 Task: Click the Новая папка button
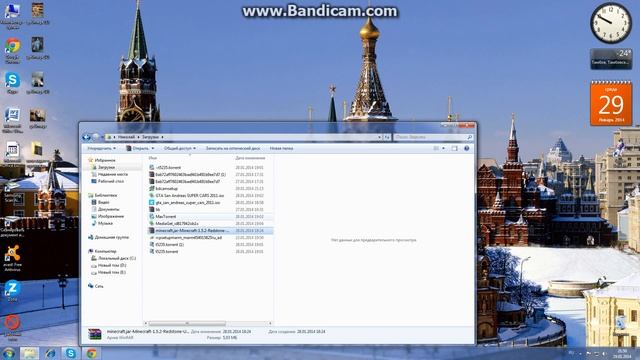tap(281, 148)
